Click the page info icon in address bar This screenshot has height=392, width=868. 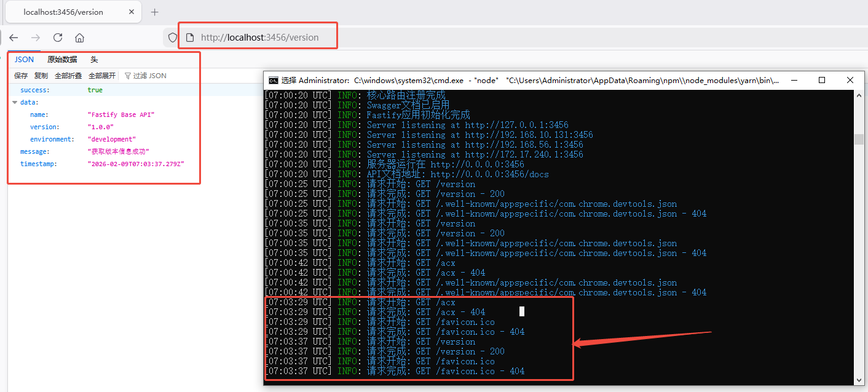point(190,38)
